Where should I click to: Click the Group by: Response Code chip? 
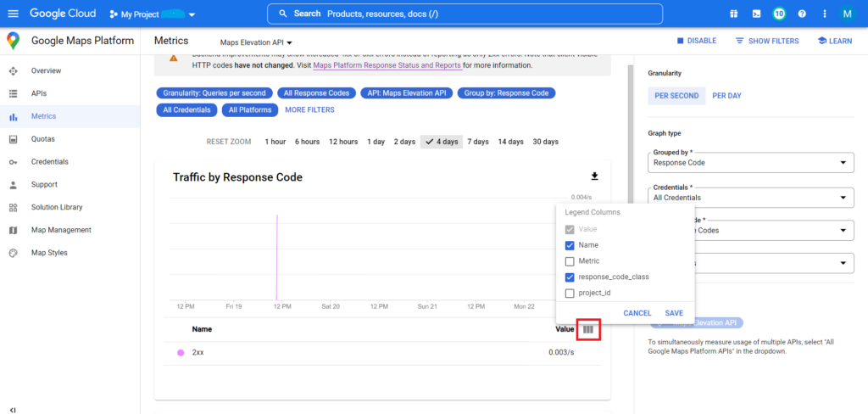coord(507,93)
